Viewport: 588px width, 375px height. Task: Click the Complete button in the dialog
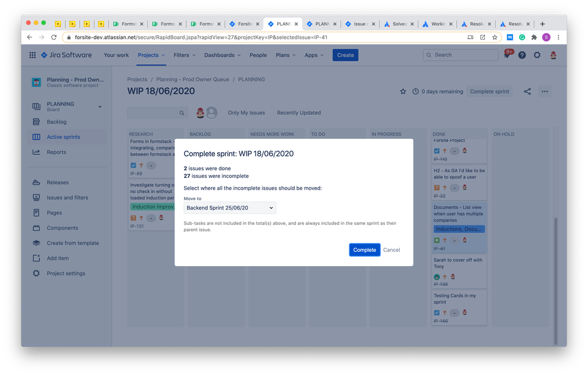click(364, 250)
